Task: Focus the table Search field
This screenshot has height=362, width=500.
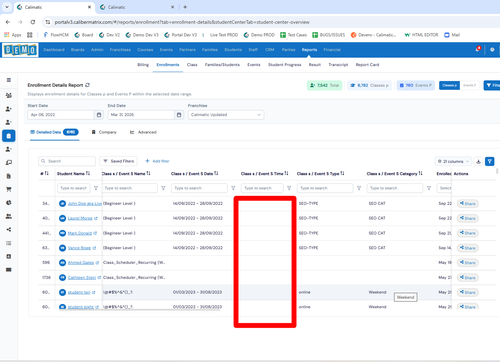Action: 67,161
